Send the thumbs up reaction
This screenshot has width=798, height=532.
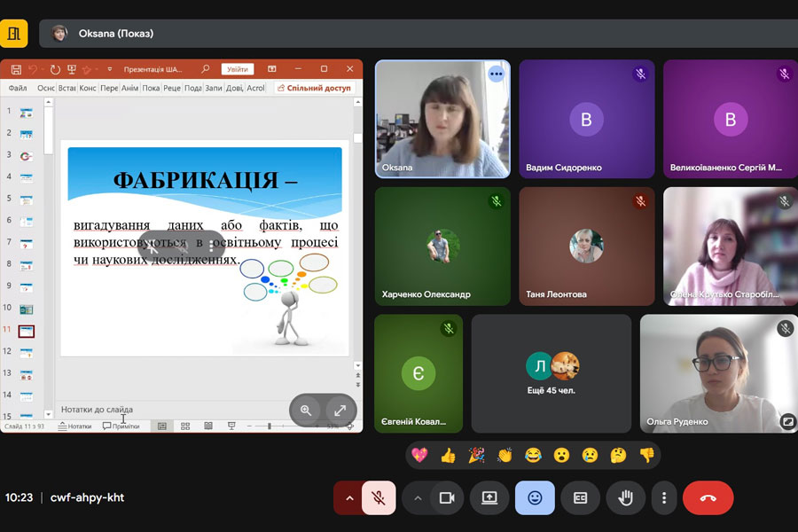[x=449, y=455]
